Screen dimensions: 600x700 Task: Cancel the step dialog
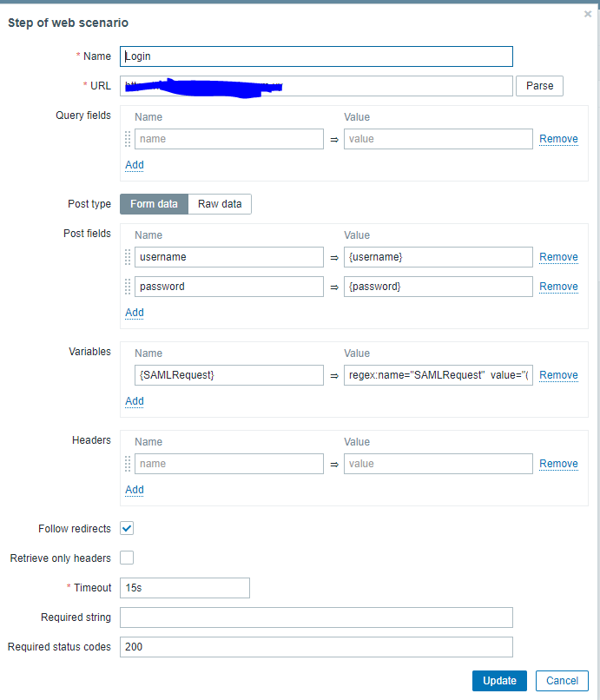[x=562, y=681]
